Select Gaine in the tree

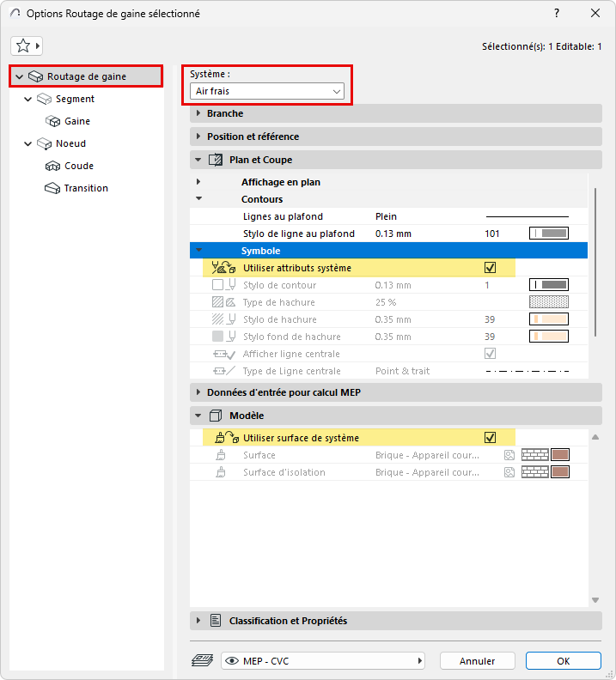click(x=77, y=121)
